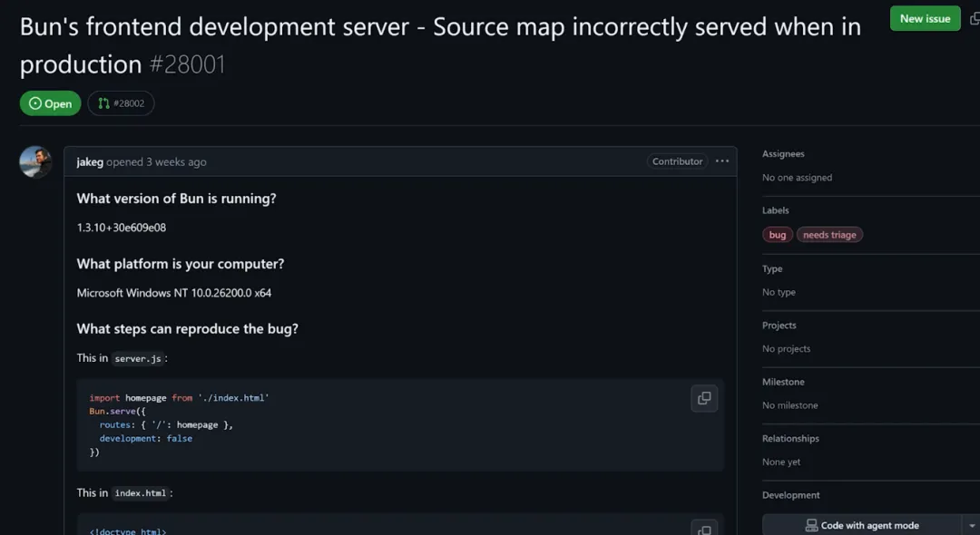
Task: Click the issue number #28001 in title
Action: (x=188, y=64)
